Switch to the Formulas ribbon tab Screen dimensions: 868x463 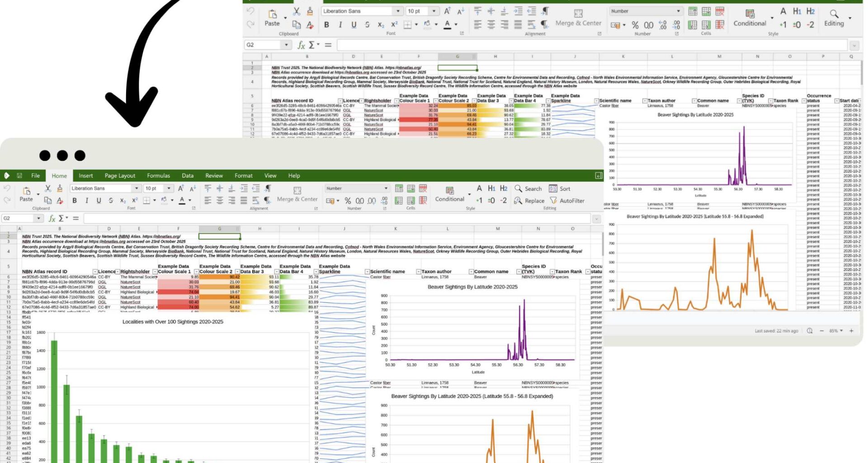[158, 175]
